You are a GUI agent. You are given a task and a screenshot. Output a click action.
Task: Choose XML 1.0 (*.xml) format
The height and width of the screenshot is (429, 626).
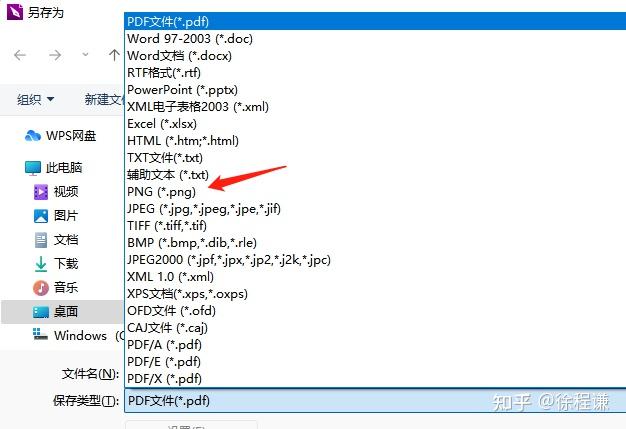point(375,277)
